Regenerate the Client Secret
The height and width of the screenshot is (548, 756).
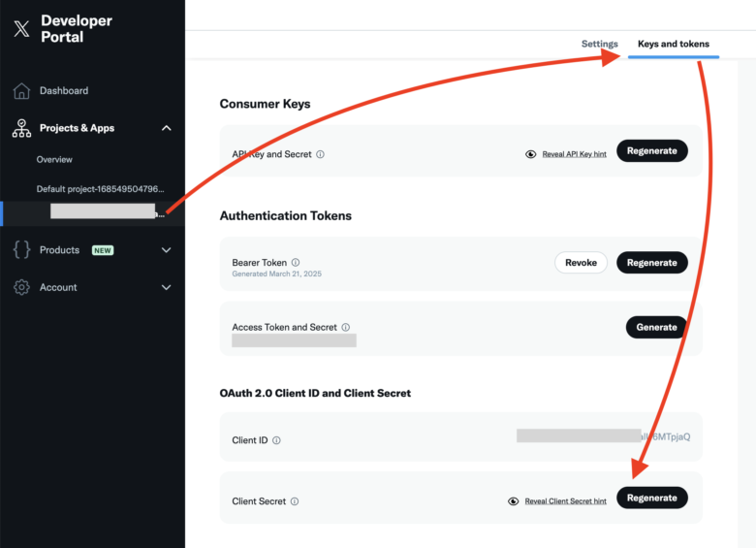[x=652, y=498]
